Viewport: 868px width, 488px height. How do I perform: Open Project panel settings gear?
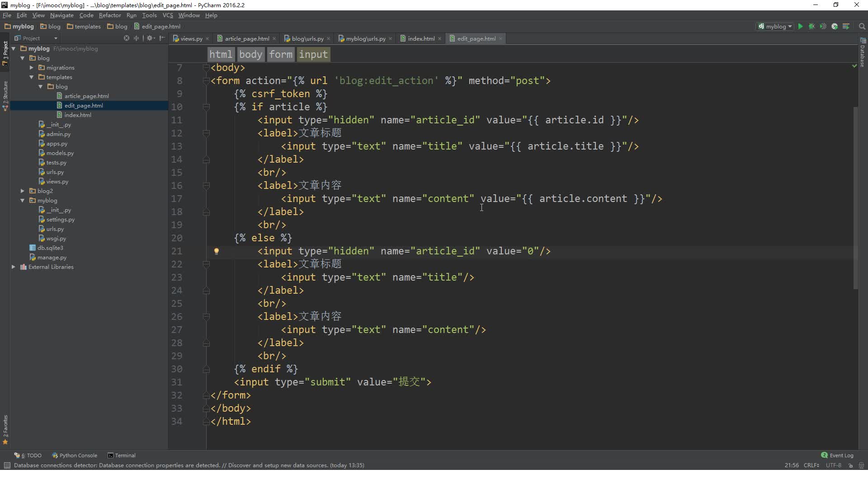[150, 38]
